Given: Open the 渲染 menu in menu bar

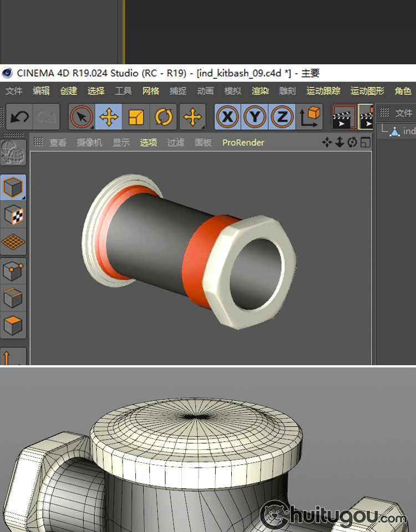Looking at the screenshot, I should click(260, 91).
